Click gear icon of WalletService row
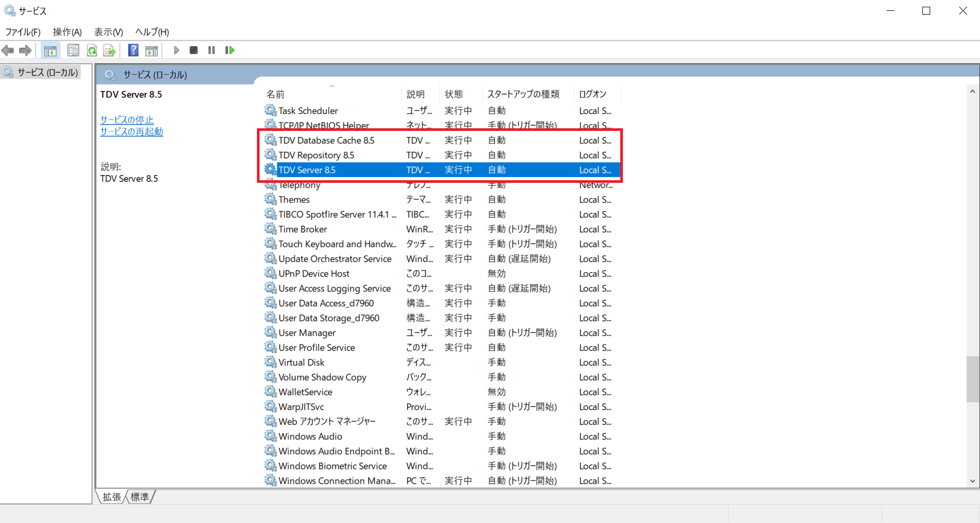980x523 pixels. 270,392
